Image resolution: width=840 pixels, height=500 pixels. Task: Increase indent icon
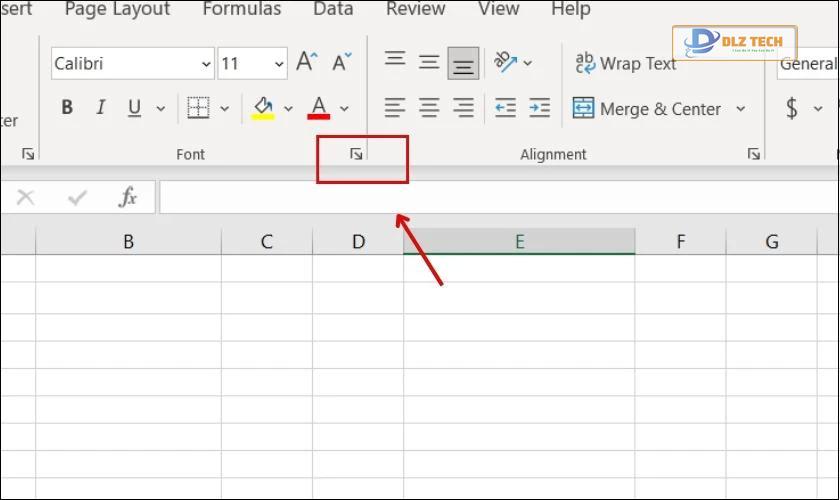[539, 108]
